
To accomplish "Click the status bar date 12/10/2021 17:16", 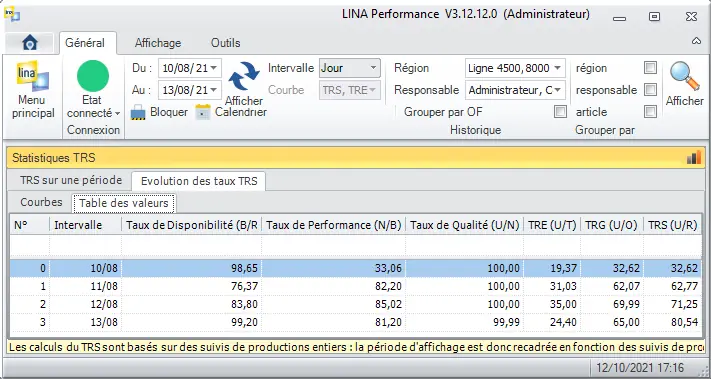I will pos(640,368).
